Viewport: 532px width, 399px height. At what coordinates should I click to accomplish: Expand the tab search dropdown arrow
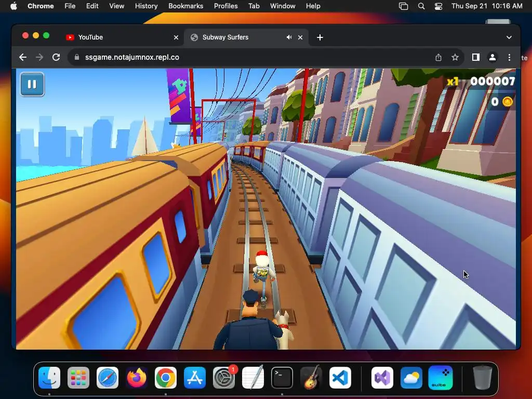[x=509, y=37]
